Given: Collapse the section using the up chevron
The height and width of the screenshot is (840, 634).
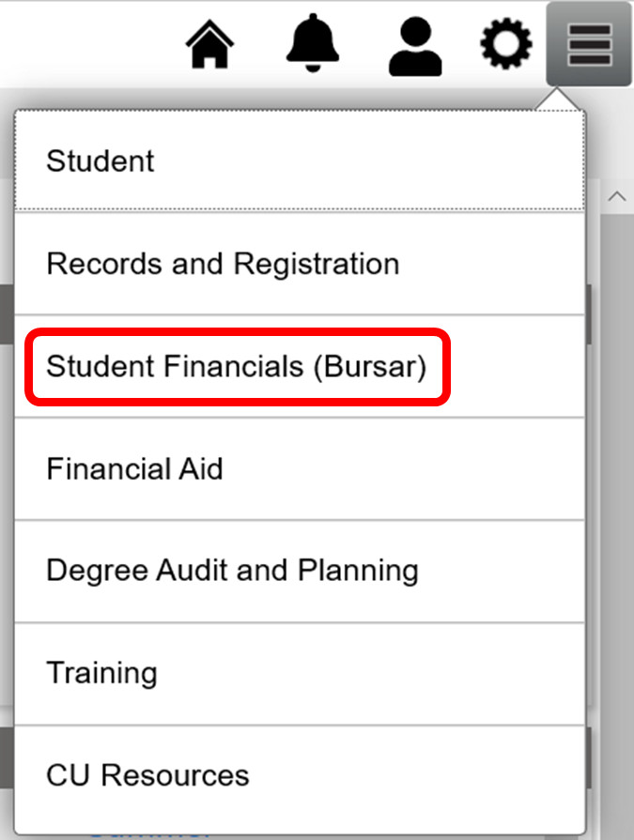Looking at the screenshot, I should pyautogui.click(x=617, y=196).
